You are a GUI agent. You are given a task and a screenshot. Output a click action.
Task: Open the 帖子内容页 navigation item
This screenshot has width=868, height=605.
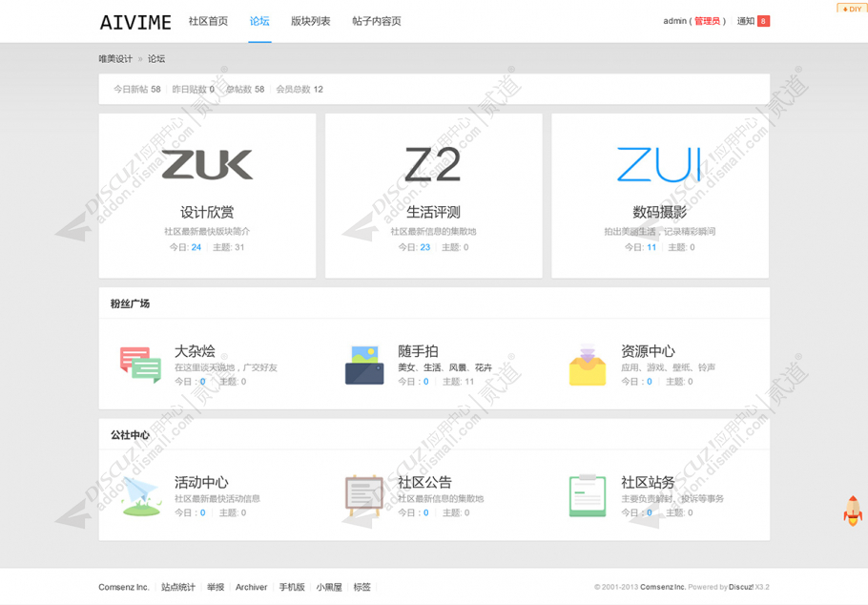pos(377,21)
